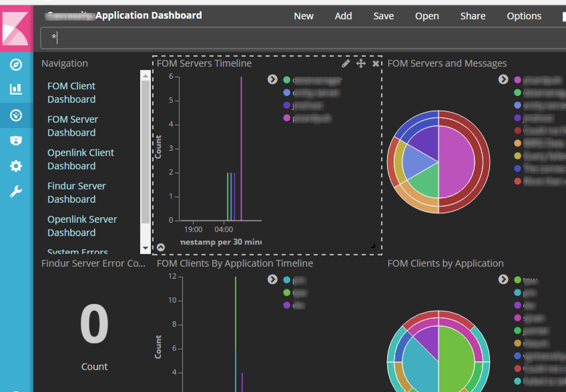Toggle legend in FOM Servers Timeline panel
Screen dimensions: 566x392
point(272,79)
